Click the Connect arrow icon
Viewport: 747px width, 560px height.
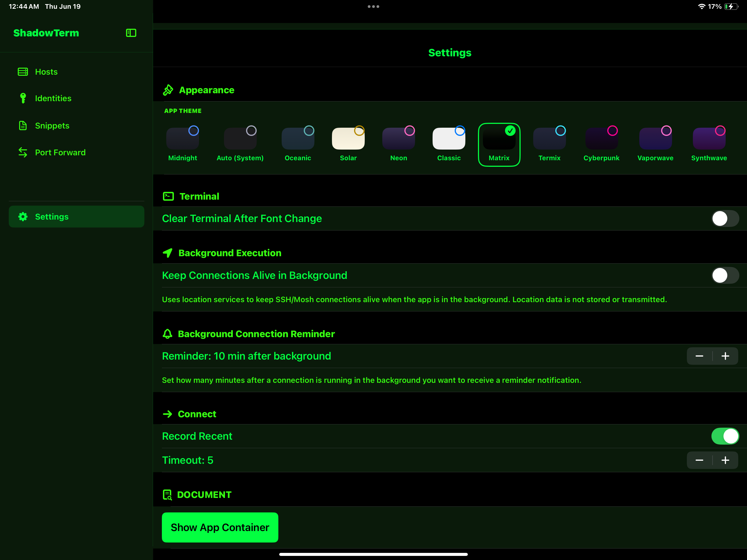168,414
